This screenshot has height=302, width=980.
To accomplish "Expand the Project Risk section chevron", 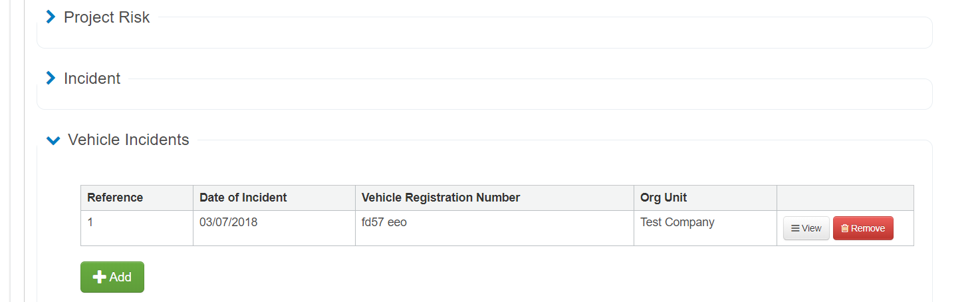I will tap(51, 17).
